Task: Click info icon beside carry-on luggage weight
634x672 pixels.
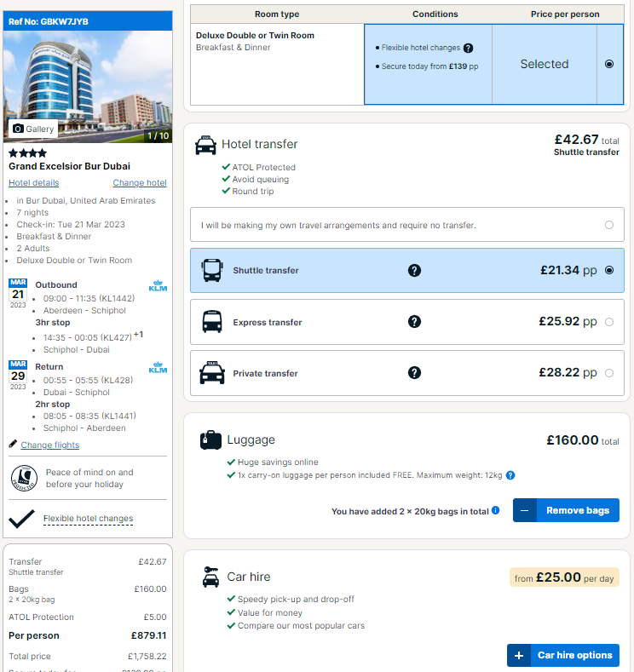Action: coord(510,475)
